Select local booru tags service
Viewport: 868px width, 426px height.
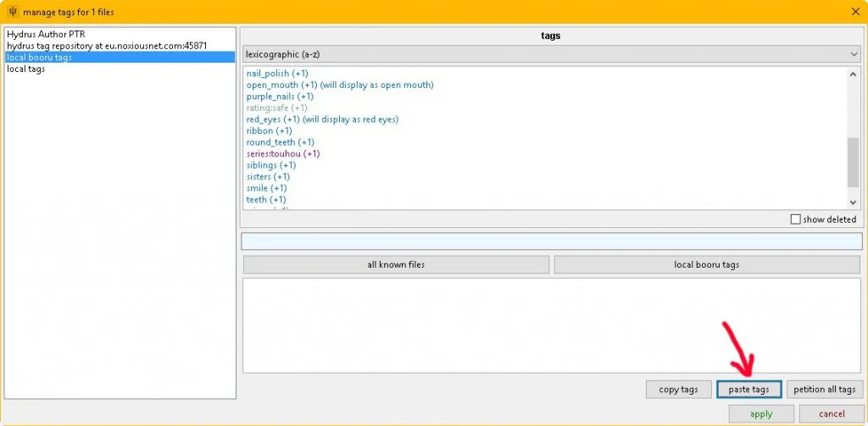click(x=39, y=58)
